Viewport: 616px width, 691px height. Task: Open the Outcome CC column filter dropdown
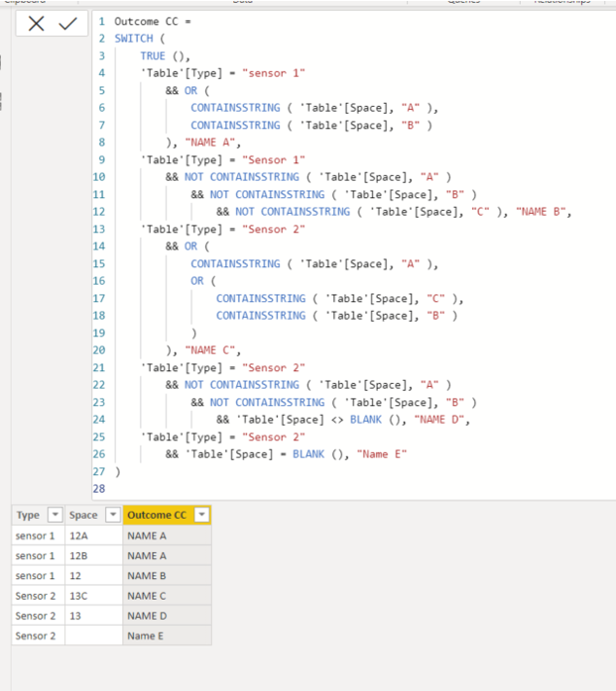point(202,514)
